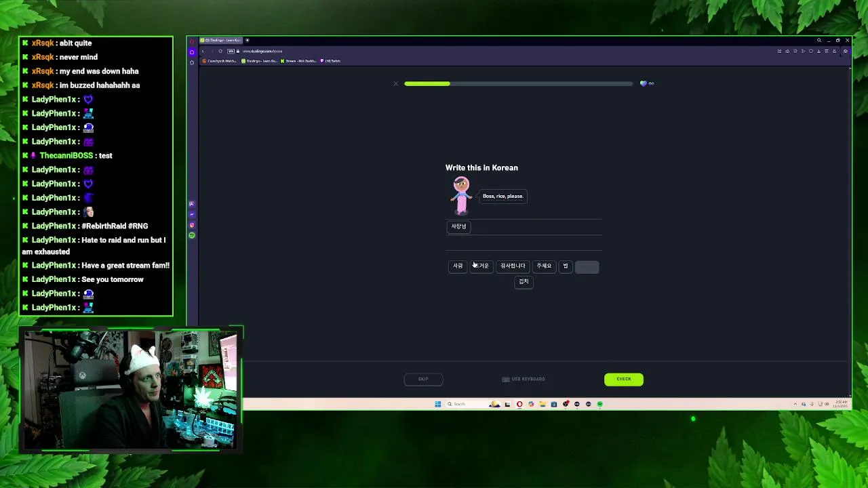Screen dimensions: 868x488
Task: Open the Crunchyroll bookmark
Action: point(219,61)
